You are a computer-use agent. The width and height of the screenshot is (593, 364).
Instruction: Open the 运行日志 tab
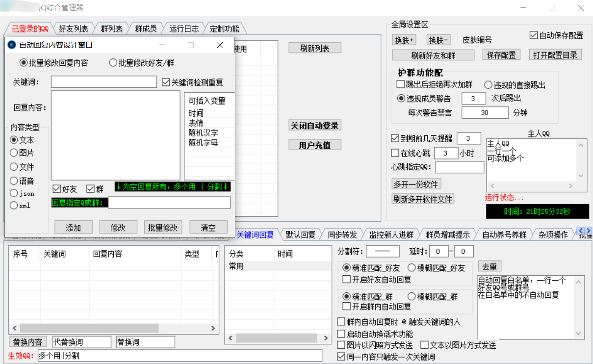(184, 28)
